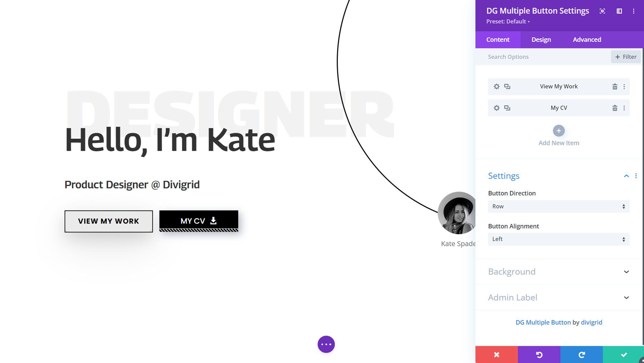The width and height of the screenshot is (644, 363).
Task: Open the Button Direction dropdown
Action: click(558, 206)
